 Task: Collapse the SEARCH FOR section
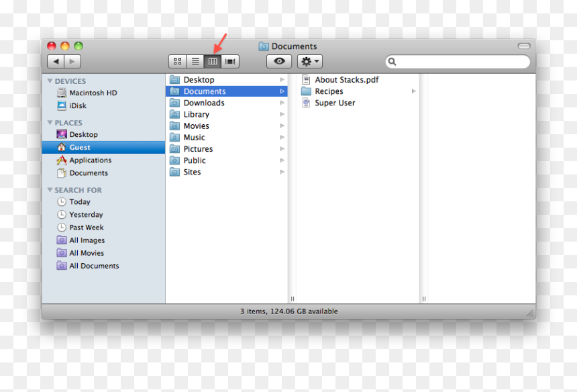click(x=50, y=190)
